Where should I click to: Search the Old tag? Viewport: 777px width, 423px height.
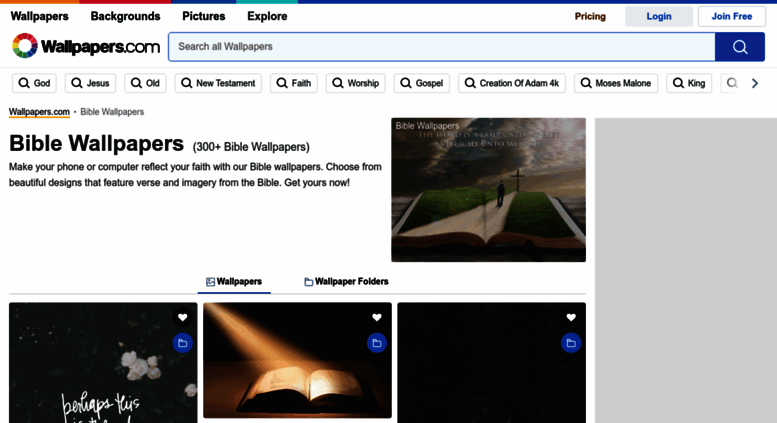[x=145, y=83]
